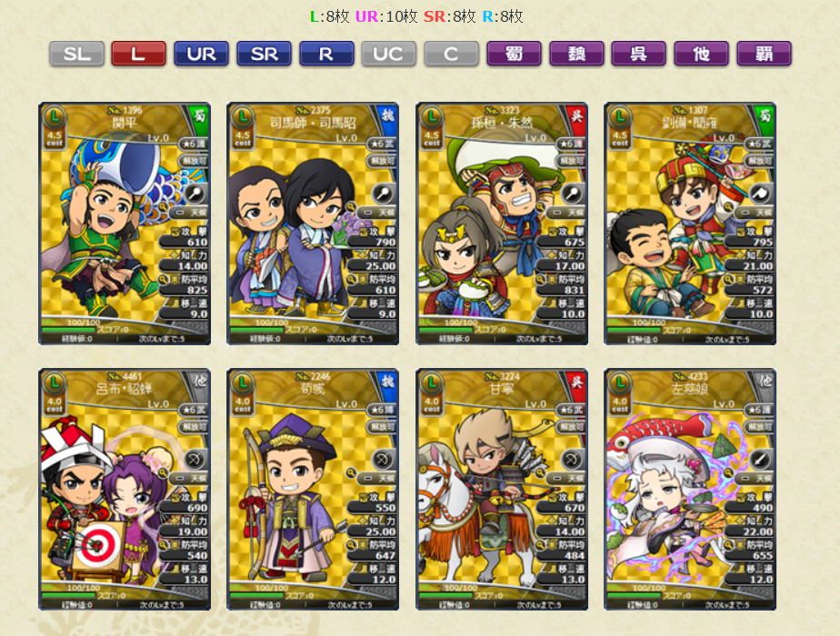Click the bow weapon icon on 荀彧 card

(383, 460)
